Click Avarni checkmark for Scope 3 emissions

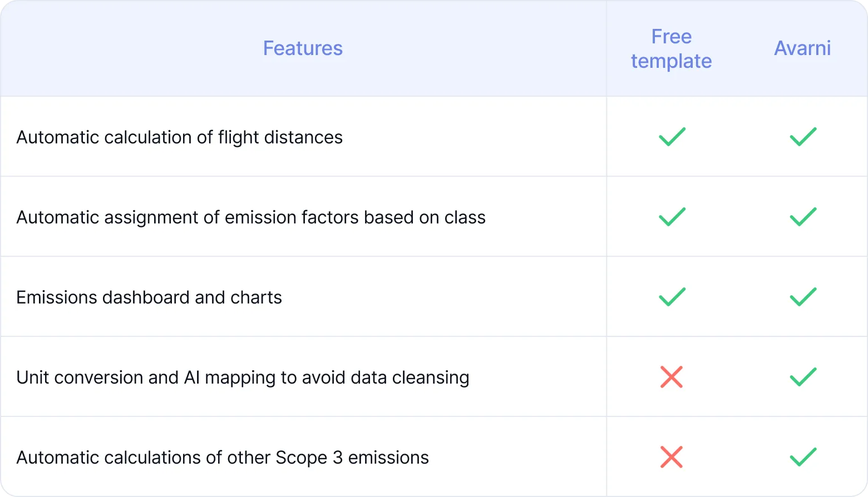803,457
